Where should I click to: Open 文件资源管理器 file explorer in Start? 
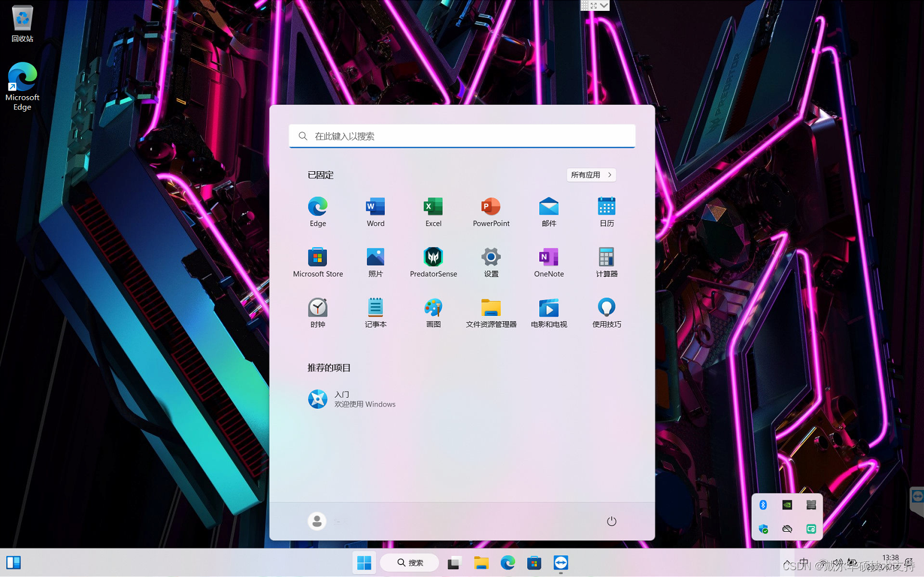tap(491, 313)
